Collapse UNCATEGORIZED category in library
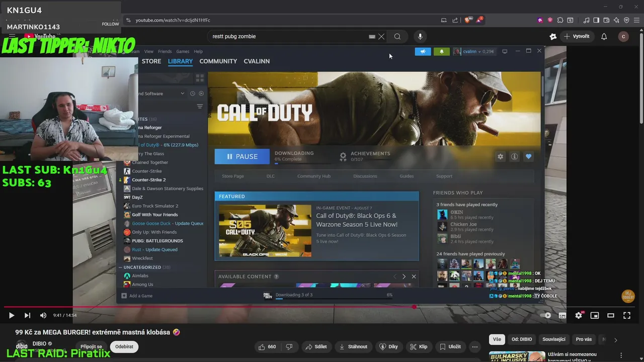 click(120, 267)
